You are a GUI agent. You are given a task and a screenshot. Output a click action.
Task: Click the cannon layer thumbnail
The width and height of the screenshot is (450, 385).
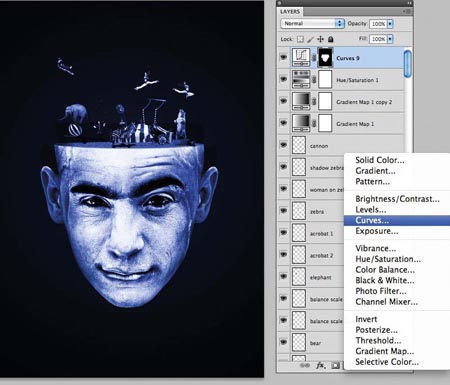tap(299, 146)
